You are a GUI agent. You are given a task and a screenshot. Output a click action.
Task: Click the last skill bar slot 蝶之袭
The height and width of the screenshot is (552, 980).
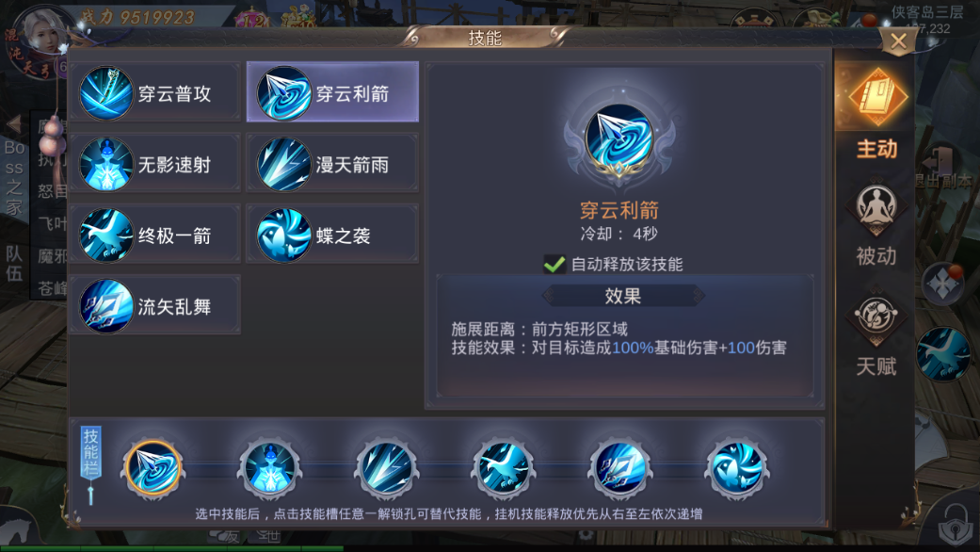pos(737,468)
